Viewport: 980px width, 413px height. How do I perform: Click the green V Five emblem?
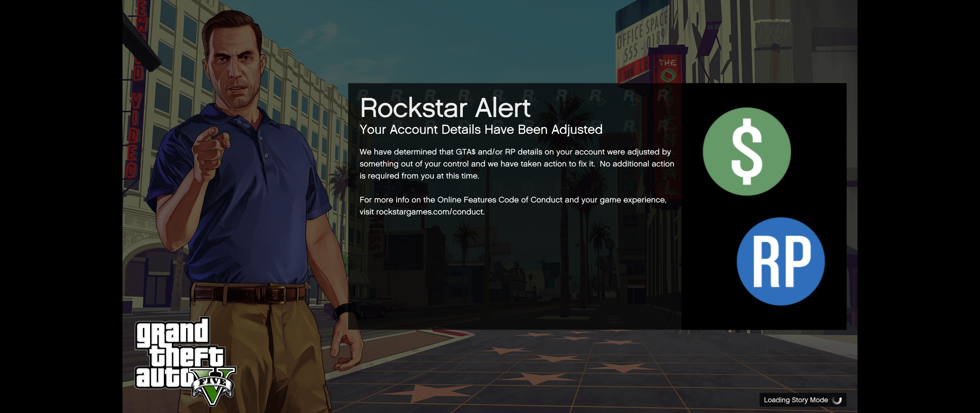click(214, 387)
